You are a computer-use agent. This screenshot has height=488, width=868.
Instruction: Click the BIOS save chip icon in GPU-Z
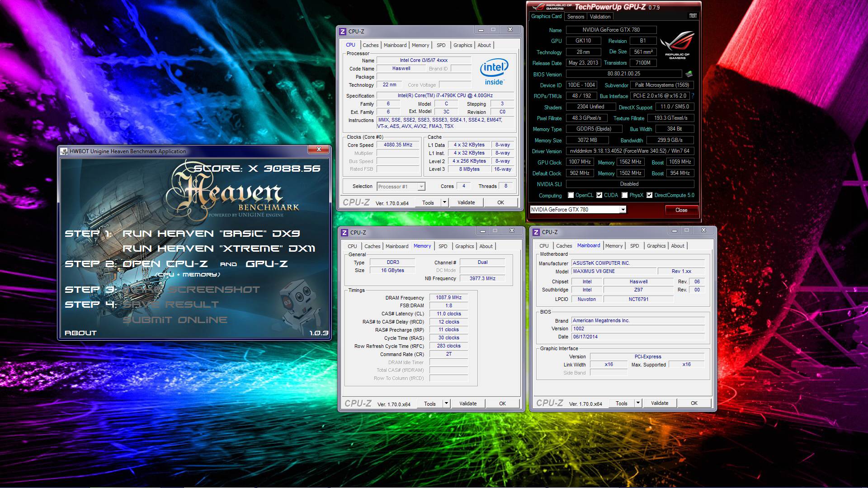pos(689,74)
